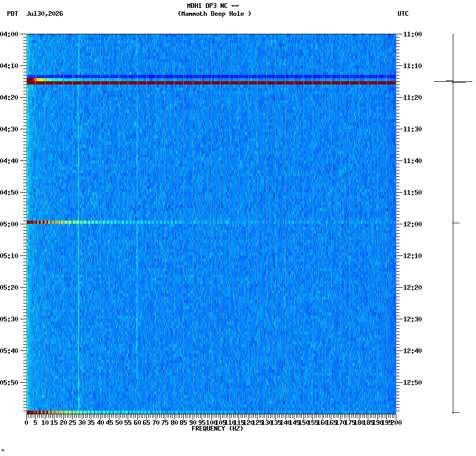Click the '04:00' PDT time label
The image size is (476, 456).
coord(9,34)
